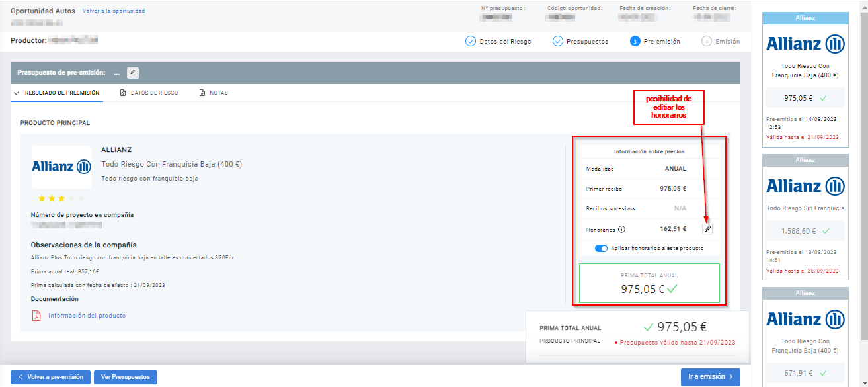Click the Honorarios amount 162,51 €

[673, 229]
